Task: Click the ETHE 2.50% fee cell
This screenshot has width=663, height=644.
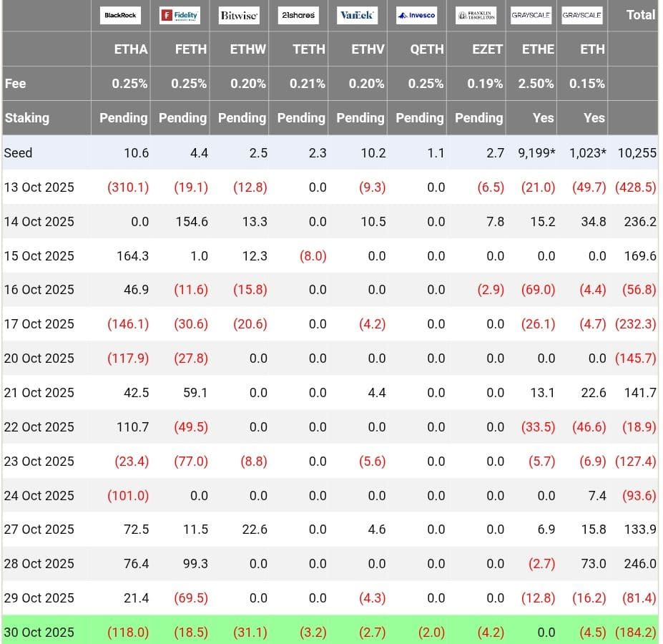Action: coord(536,84)
